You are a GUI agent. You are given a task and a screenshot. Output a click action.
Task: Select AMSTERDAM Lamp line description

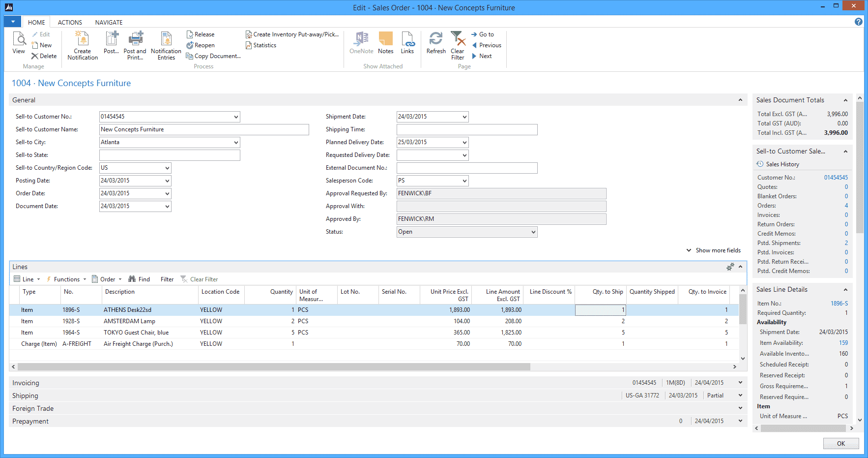click(x=129, y=321)
